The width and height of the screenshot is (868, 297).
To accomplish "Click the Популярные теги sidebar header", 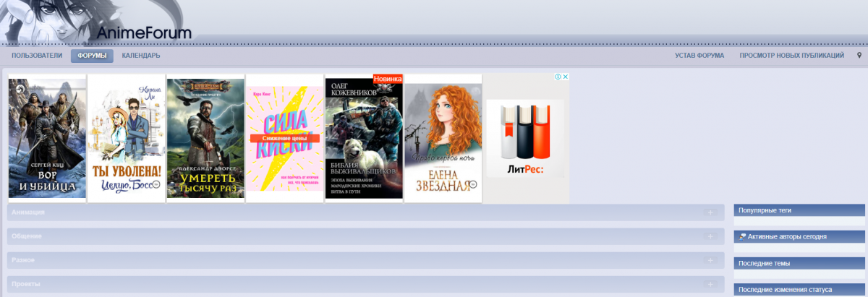I will pyautogui.click(x=799, y=210).
